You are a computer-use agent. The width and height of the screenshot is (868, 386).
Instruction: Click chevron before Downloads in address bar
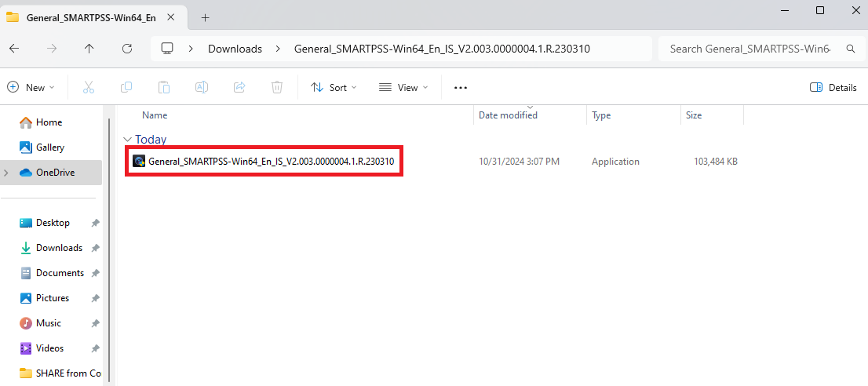coord(191,49)
